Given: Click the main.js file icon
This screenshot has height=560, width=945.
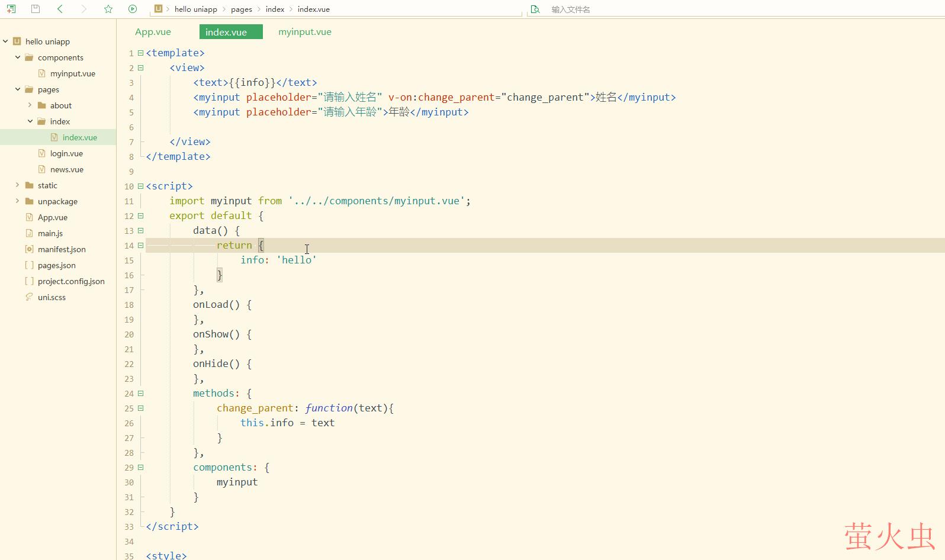Looking at the screenshot, I should click(29, 233).
